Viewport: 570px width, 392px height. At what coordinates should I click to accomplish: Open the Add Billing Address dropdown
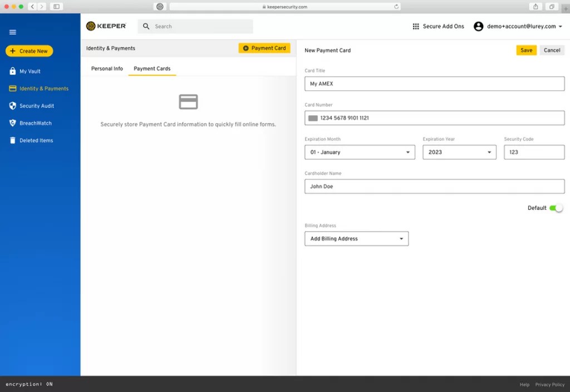tap(357, 238)
